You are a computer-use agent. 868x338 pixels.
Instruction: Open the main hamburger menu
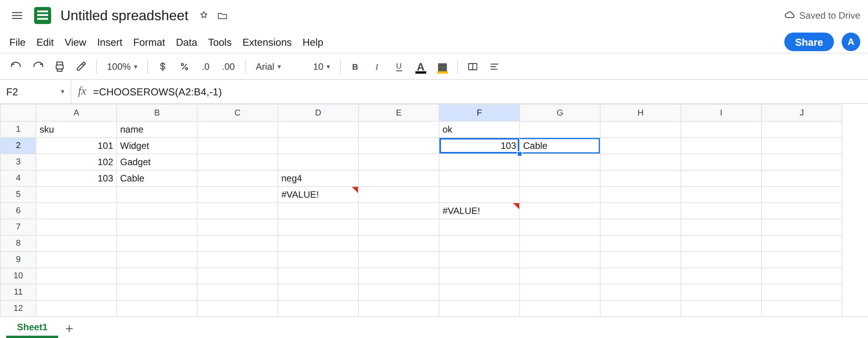(x=17, y=16)
